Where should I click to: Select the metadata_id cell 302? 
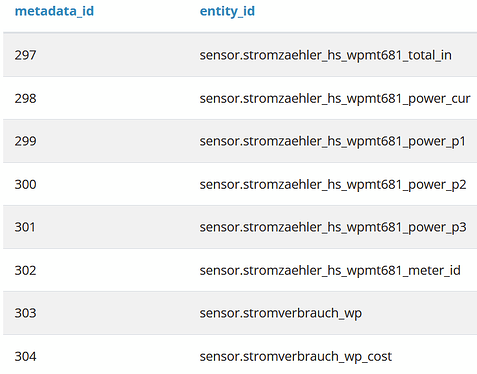click(25, 270)
